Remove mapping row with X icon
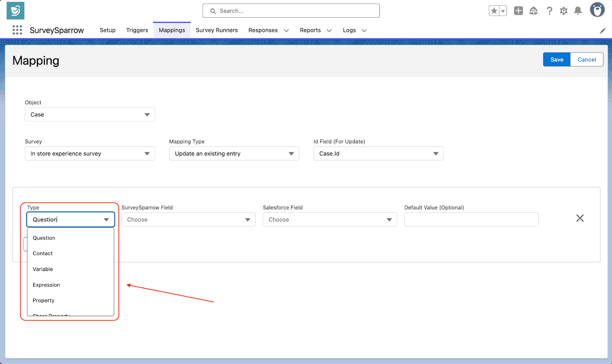Screen dimensions: 612x364 [580, 218]
